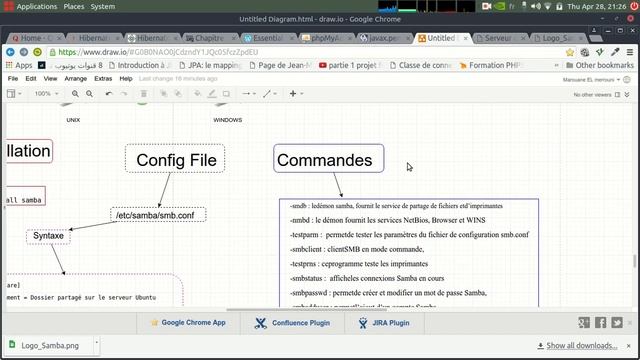640x360 pixels.
Task: Click the JIRA Plugin link
Action: tap(384, 323)
